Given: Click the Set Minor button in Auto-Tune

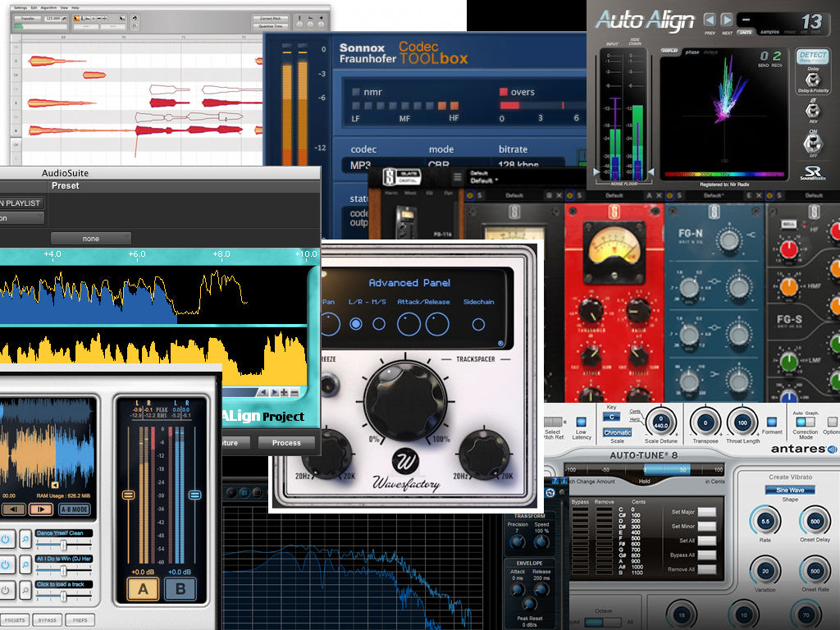Looking at the screenshot, I should pos(706,526).
